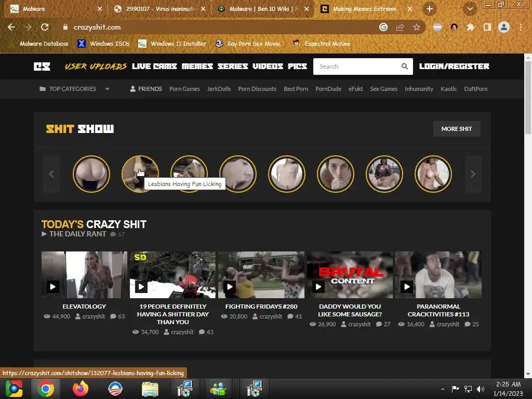Reload the current page
This screenshot has height=399, width=532.
tap(45, 27)
